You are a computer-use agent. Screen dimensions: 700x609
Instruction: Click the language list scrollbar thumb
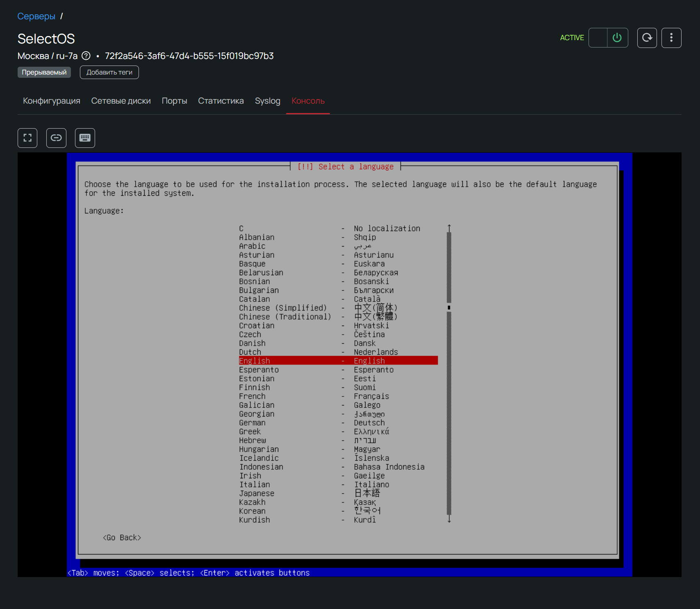pyautogui.click(x=449, y=308)
